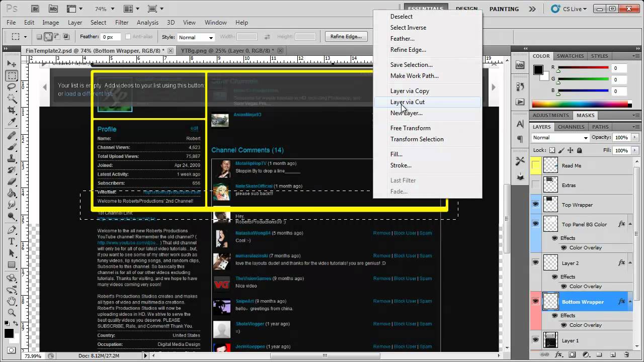This screenshot has width=644, height=362.
Task: Open the Style dropdown in options bar
Action: [x=196, y=37]
